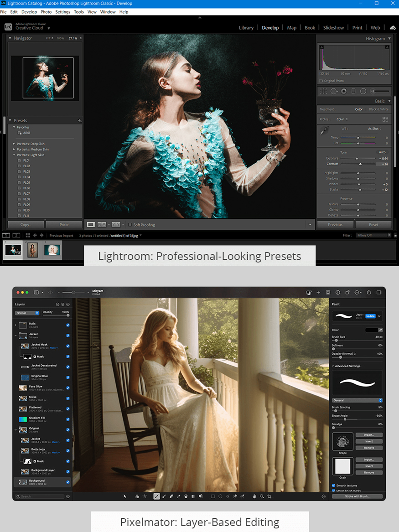Screen dimensions: 399x532
Task: Switch to the Slideshow module
Action: [333, 28]
